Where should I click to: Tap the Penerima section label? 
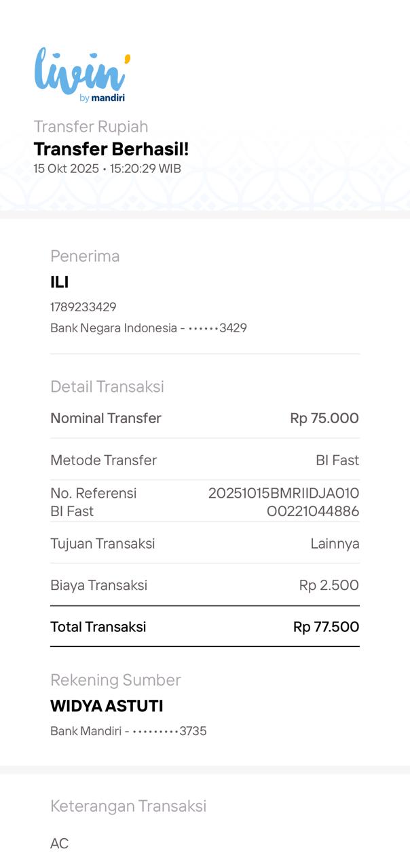[x=85, y=256]
